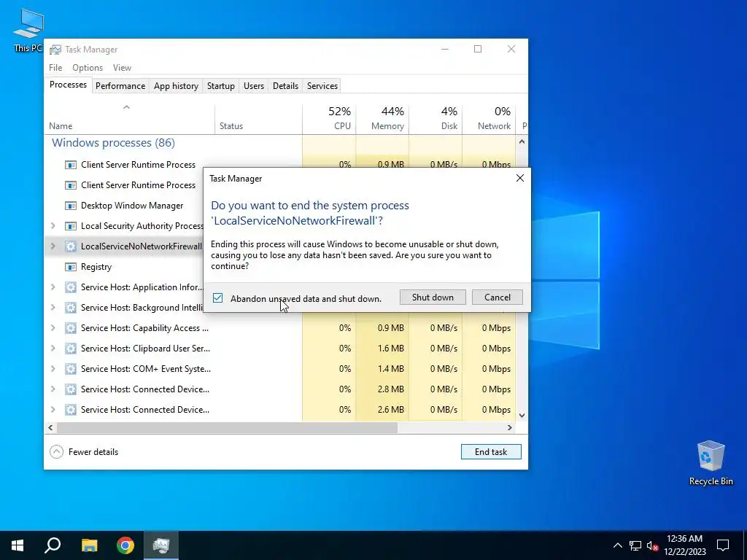Image resolution: width=747 pixels, height=560 pixels.
Task: Open the Windows Start menu
Action: tap(18, 545)
